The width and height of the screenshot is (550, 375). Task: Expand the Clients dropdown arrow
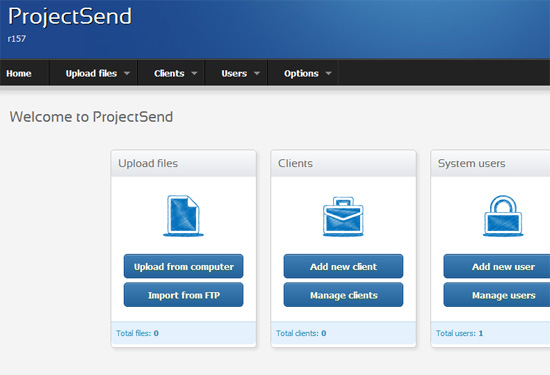[x=194, y=73]
